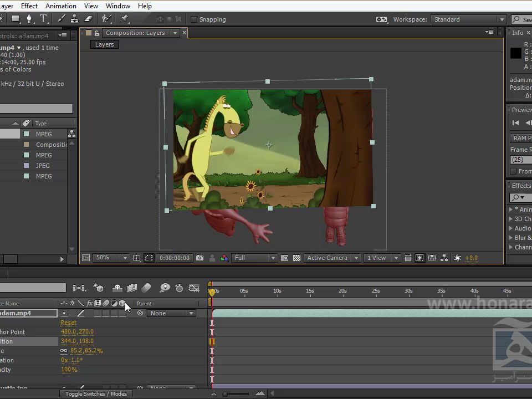
Task: Open the Animation menu
Action: tap(61, 6)
